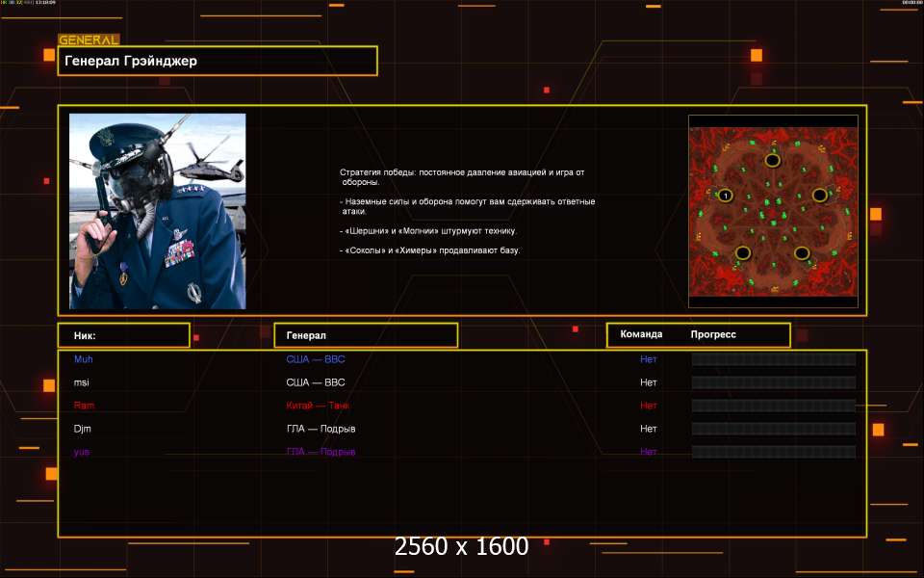Click the GENERAL label tag
This screenshot has width=924, height=578.
[x=89, y=40]
